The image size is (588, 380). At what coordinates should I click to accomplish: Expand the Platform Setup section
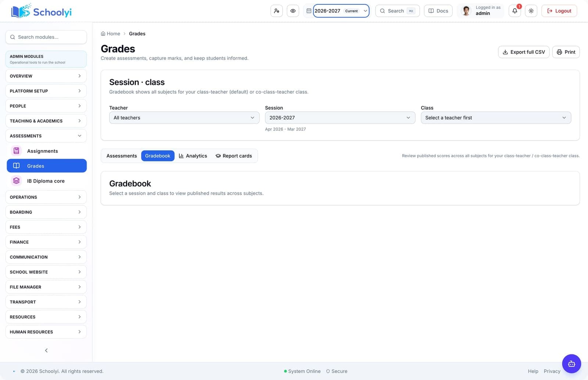pos(46,91)
